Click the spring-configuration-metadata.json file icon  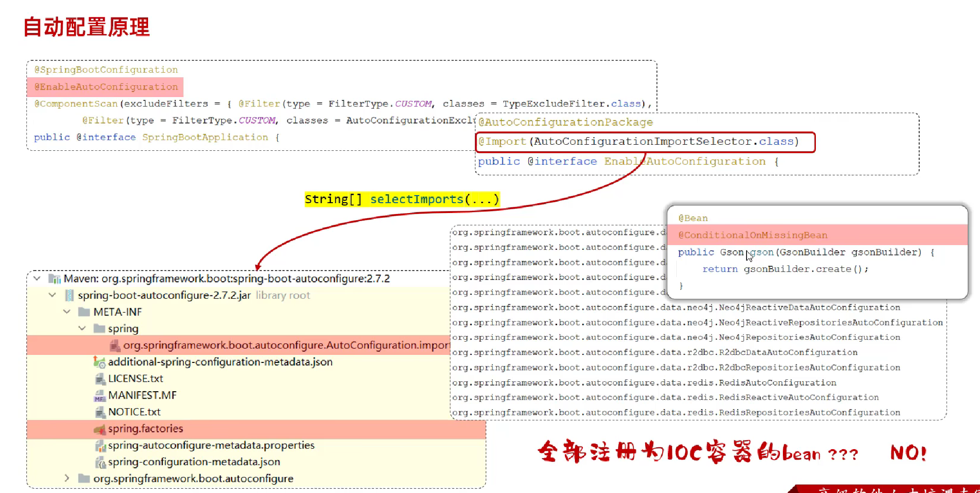pyautogui.click(x=100, y=462)
